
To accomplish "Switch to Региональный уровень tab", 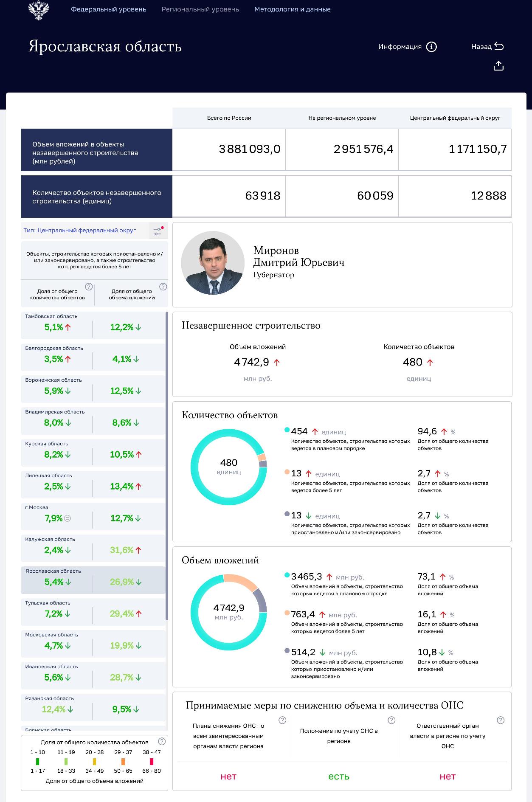I will 200,9.
